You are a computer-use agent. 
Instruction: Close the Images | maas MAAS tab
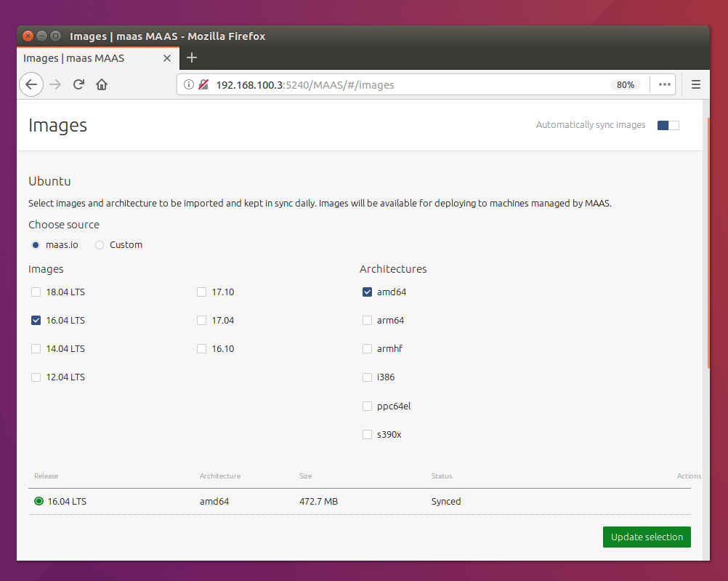coord(167,58)
